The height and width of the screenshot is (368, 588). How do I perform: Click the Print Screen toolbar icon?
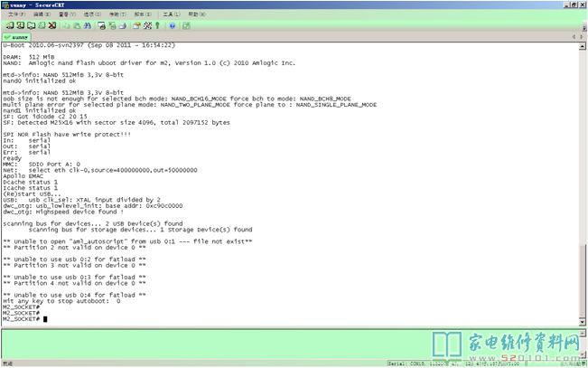pos(102,25)
